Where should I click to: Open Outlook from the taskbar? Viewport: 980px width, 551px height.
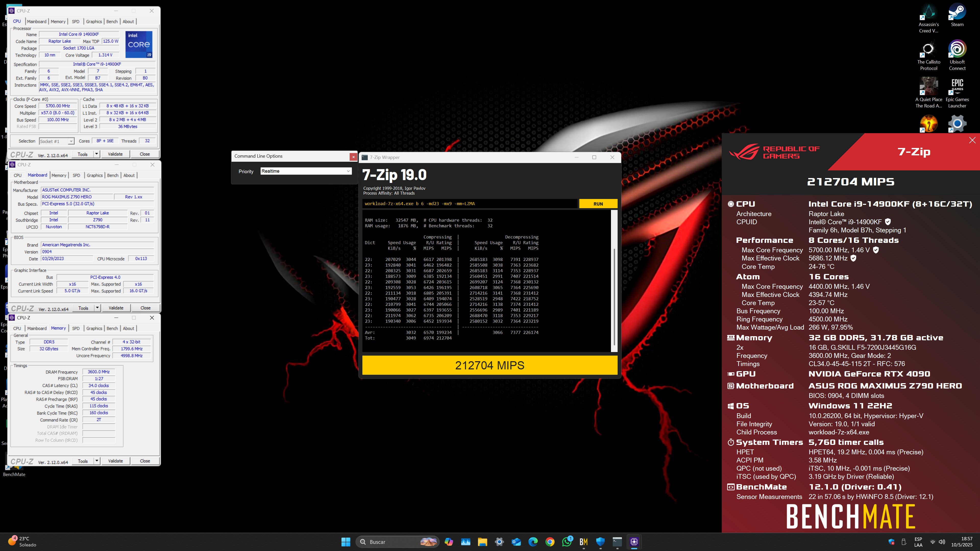coord(516,542)
